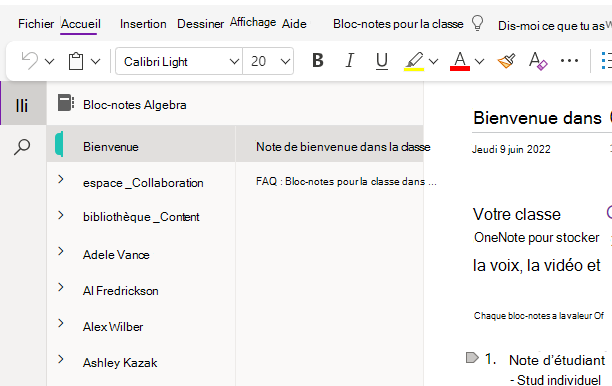This screenshot has width=612, height=386.
Task: Click the text - Stud individuel
Action: tap(555, 380)
